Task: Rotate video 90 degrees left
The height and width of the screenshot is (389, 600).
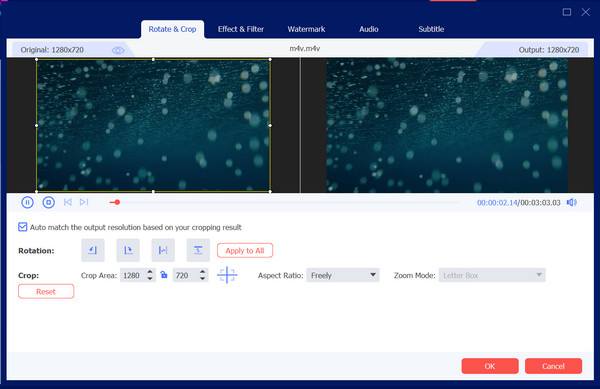Action: [x=93, y=250]
